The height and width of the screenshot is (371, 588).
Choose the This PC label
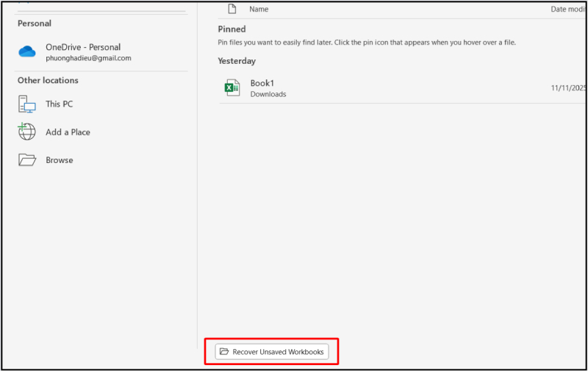[x=59, y=104]
